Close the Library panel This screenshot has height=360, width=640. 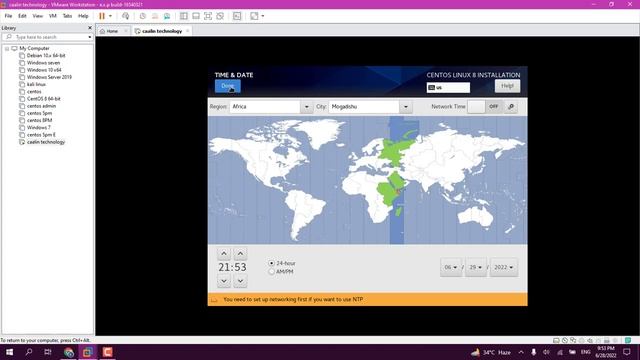(90, 28)
